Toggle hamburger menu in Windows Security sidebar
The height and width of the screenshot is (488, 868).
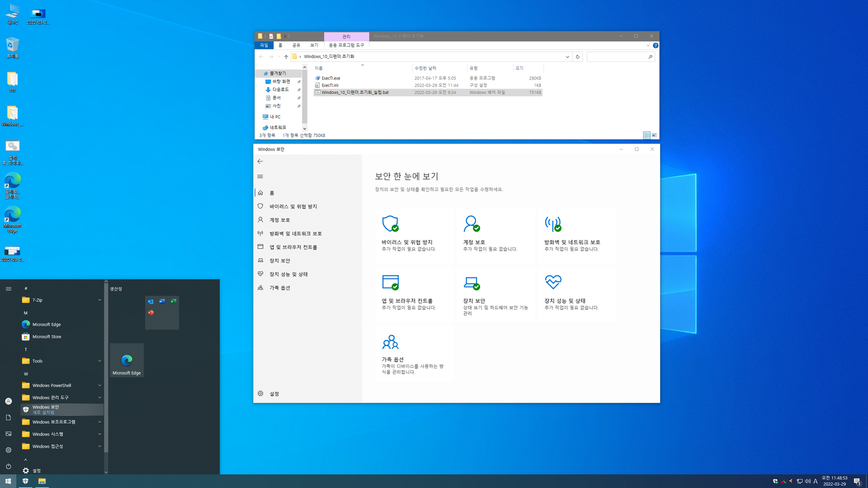[260, 177]
